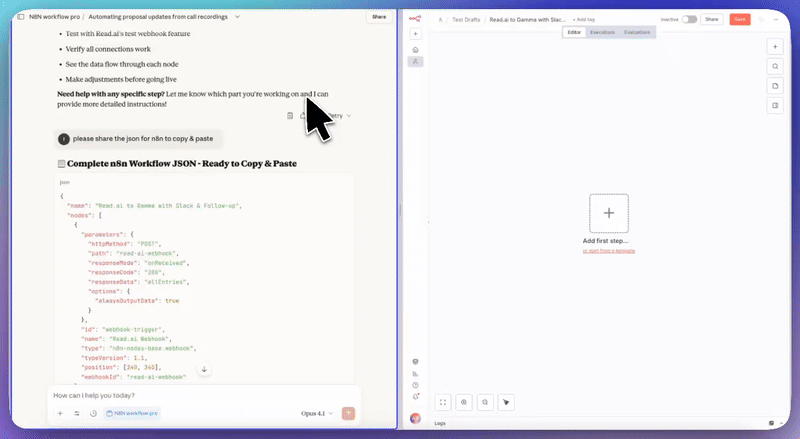This screenshot has width=800, height=439.
Task: Open N8N workflow pro project link
Action: [x=54, y=17]
